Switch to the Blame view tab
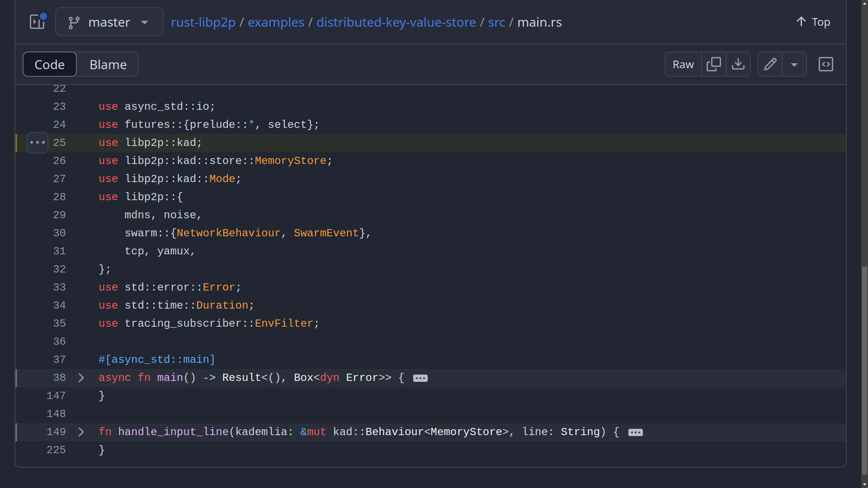868x488 pixels. point(108,64)
